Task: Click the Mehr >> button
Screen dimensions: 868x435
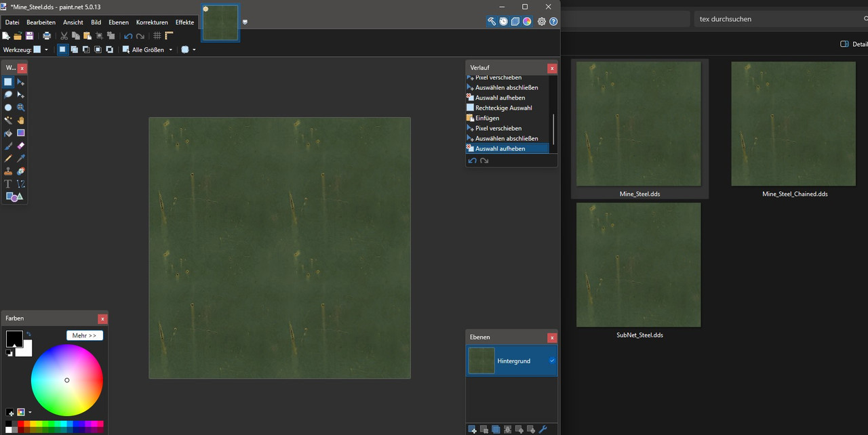Action: [x=85, y=335]
